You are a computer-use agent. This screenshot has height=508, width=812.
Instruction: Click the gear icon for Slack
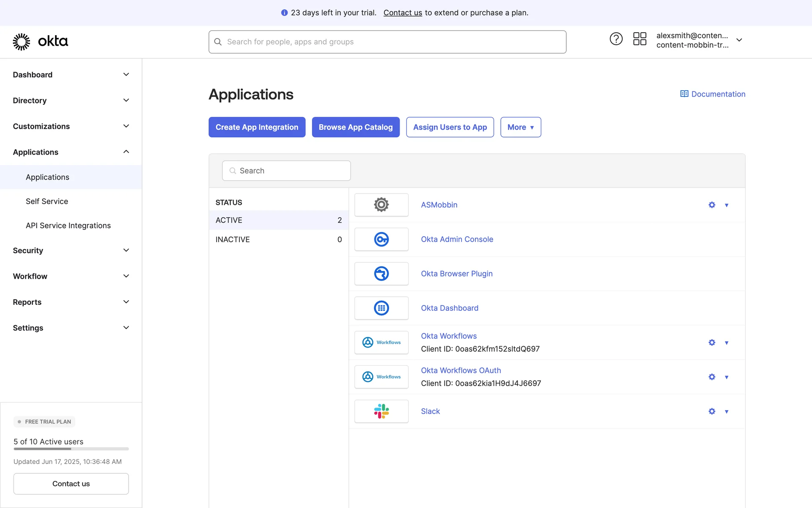pos(712,411)
